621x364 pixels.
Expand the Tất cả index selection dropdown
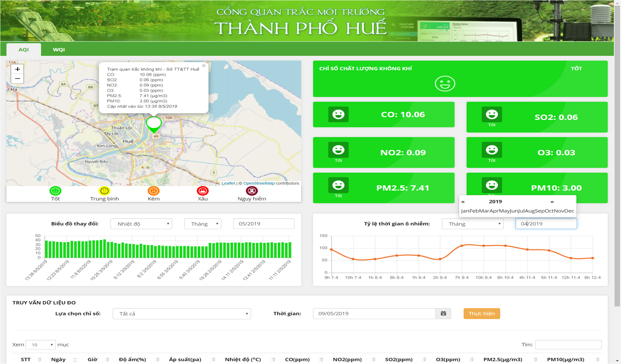182,314
